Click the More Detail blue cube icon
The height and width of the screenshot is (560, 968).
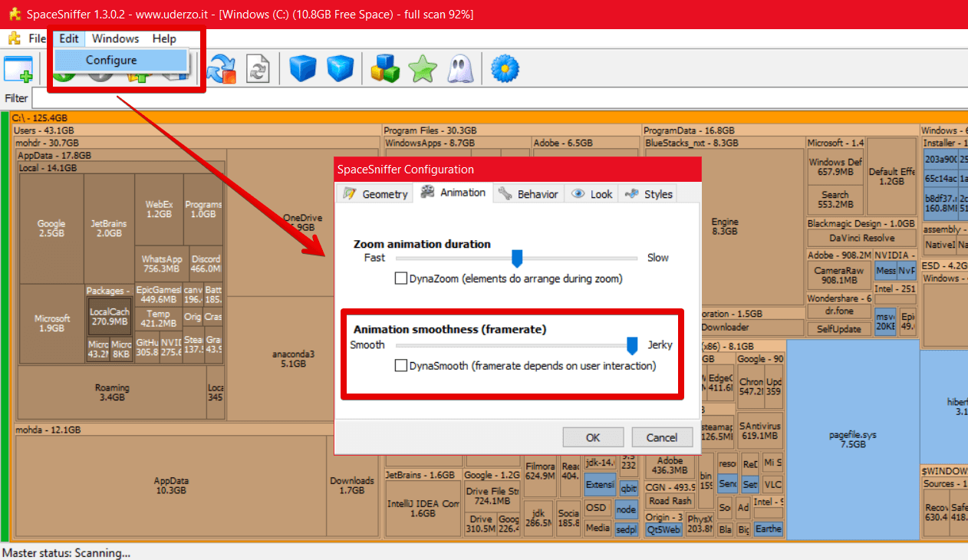pos(303,69)
